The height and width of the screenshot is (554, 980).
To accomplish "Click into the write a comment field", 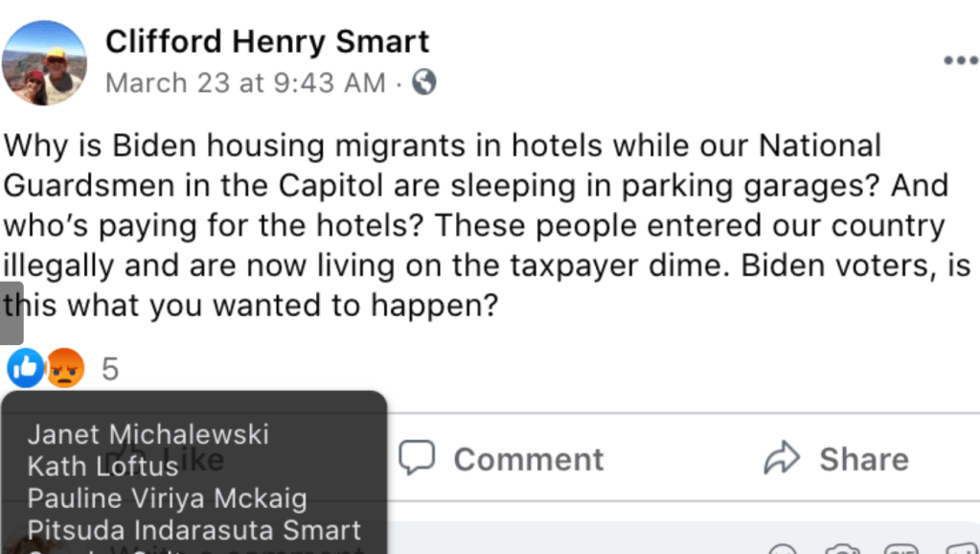I will [575, 542].
